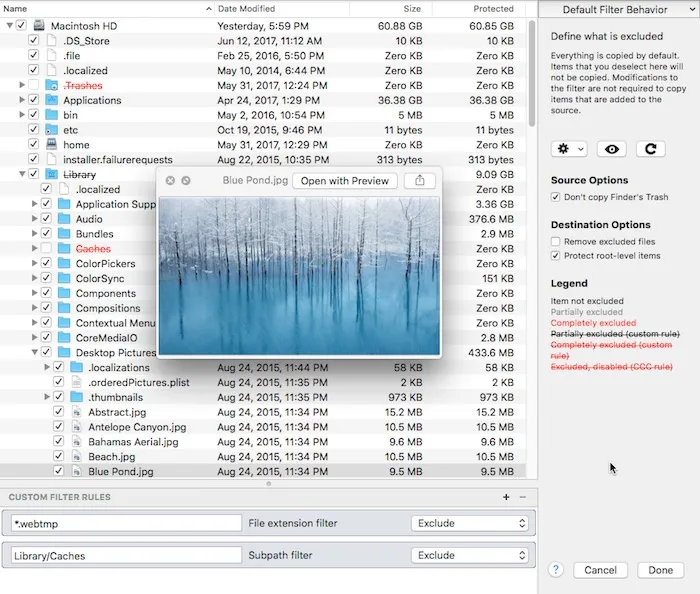
Task: Click the etc alias folder icon
Action: (x=52, y=129)
